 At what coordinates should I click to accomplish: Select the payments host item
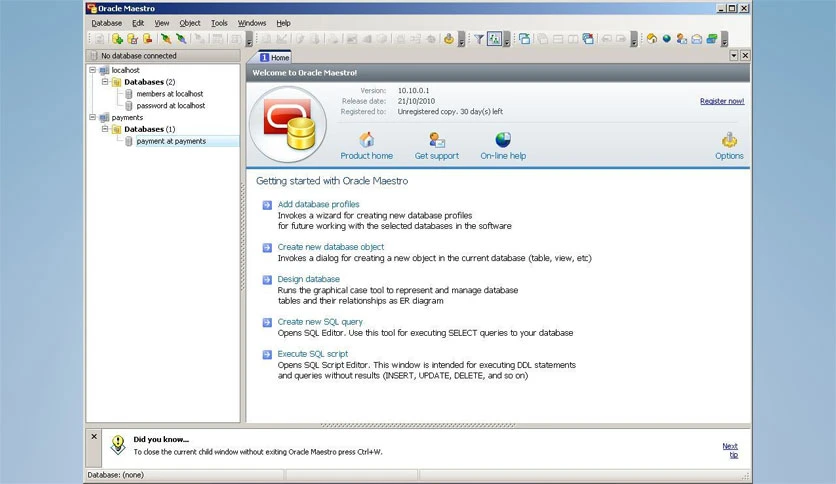pyautogui.click(x=127, y=117)
